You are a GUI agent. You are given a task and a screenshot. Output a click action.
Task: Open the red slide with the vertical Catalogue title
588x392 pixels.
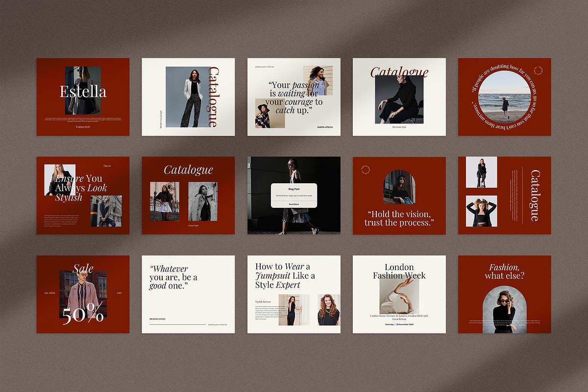504,196
